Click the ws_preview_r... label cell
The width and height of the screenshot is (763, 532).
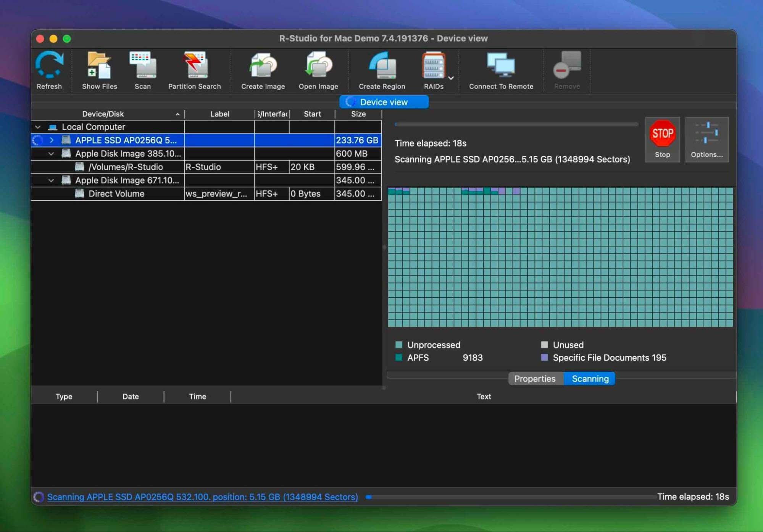[x=219, y=193]
